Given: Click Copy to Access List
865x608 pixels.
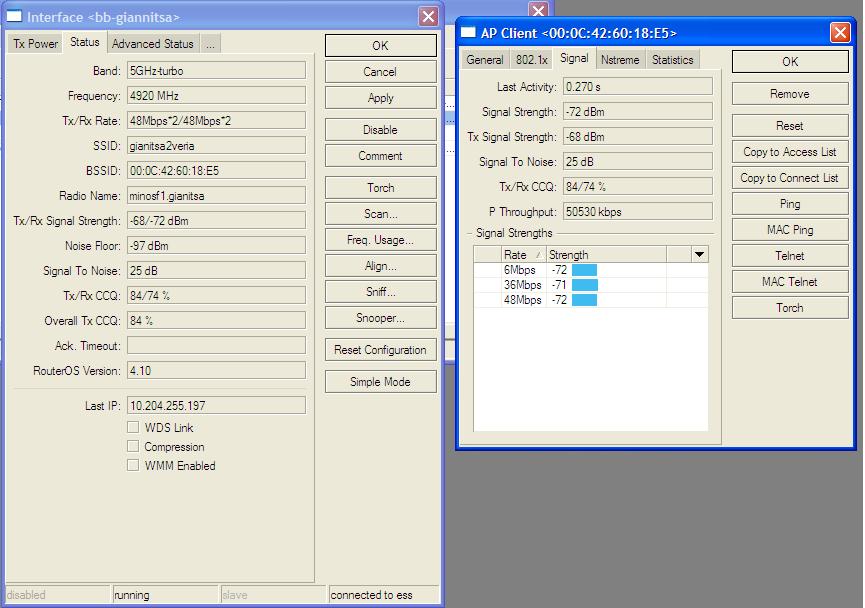Looking at the screenshot, I should [790, 152].
